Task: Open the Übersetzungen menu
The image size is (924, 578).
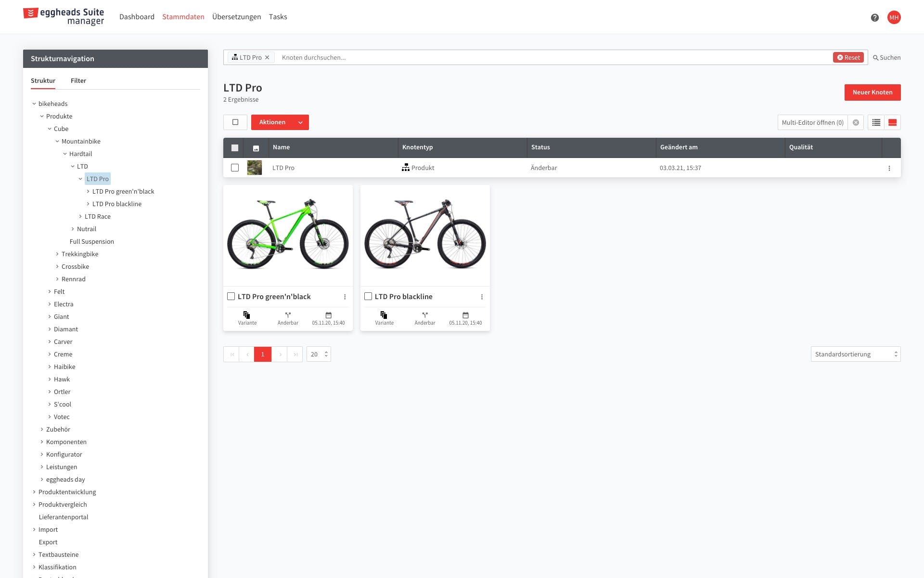Action: (236, 17)
